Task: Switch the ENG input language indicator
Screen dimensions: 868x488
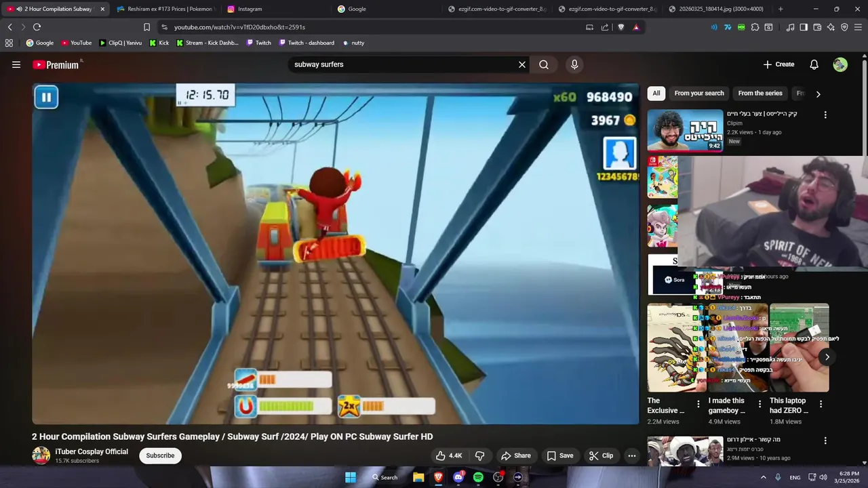Action: tap(795, 477)
